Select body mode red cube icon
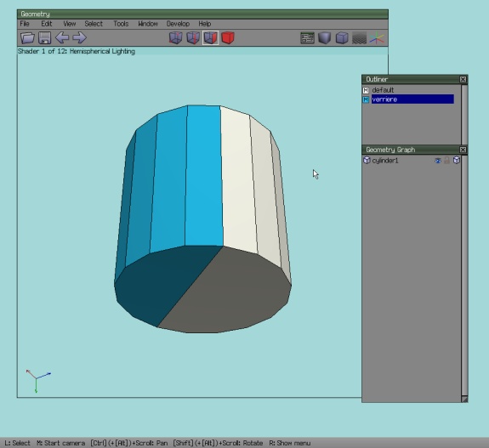This screenshot has height=448, width=489. pyautogui.click(x=228, y=37)
